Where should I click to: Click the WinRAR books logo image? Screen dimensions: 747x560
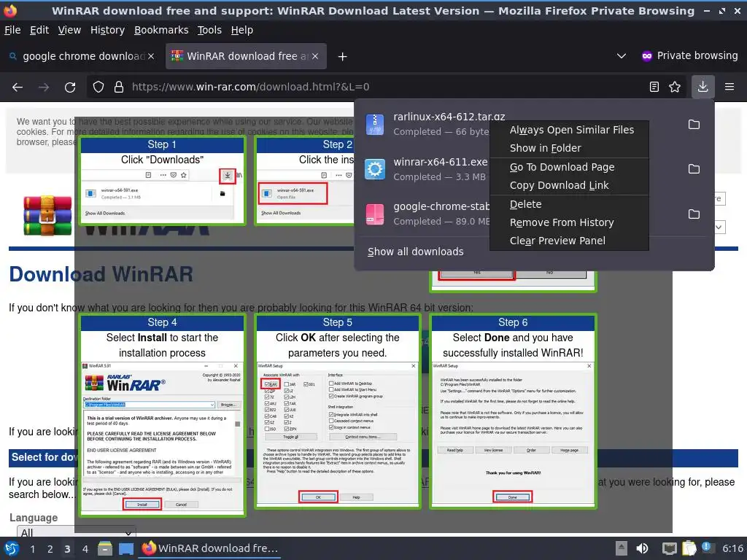click(x=47, y=215)
